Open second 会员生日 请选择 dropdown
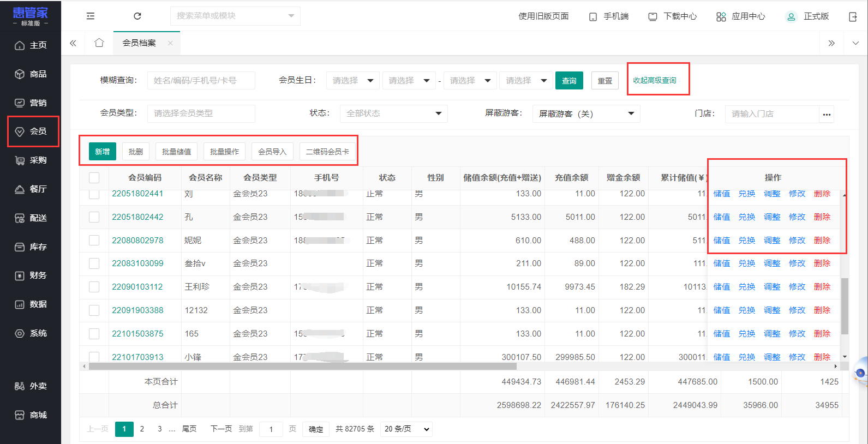 click(409, 81)
